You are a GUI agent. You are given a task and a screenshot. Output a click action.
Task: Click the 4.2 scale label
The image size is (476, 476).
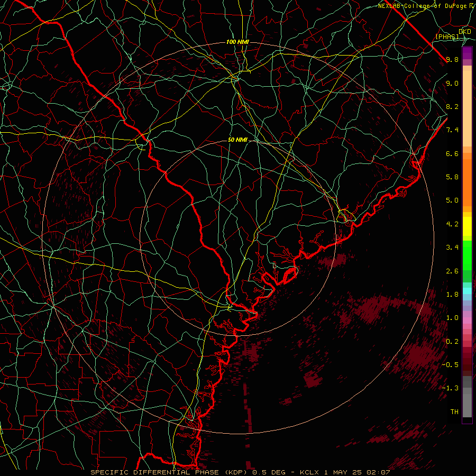click(x=452, y=224)
